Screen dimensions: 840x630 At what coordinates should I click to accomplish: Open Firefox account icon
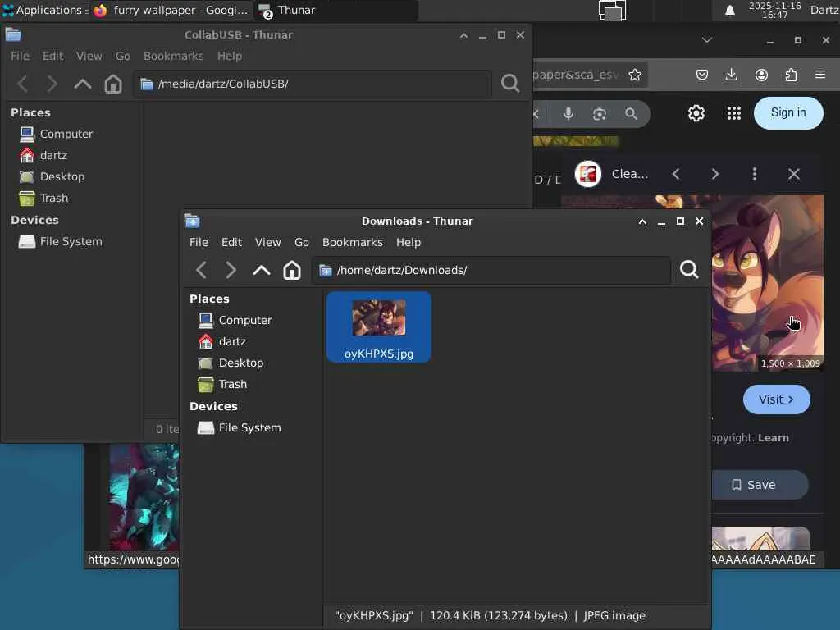click(761, 75)
